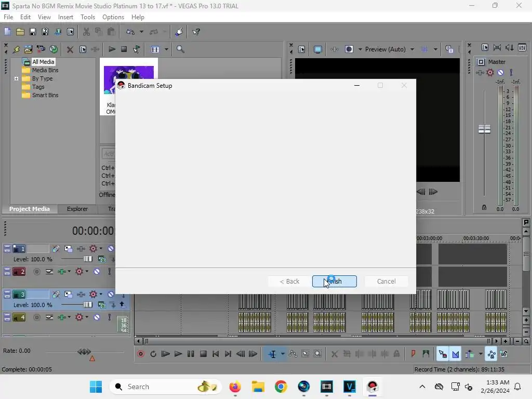The width and height of the screenshot is (532, 399).
Task: Open Project Properties from toolbar
Action: coord(70,32)
